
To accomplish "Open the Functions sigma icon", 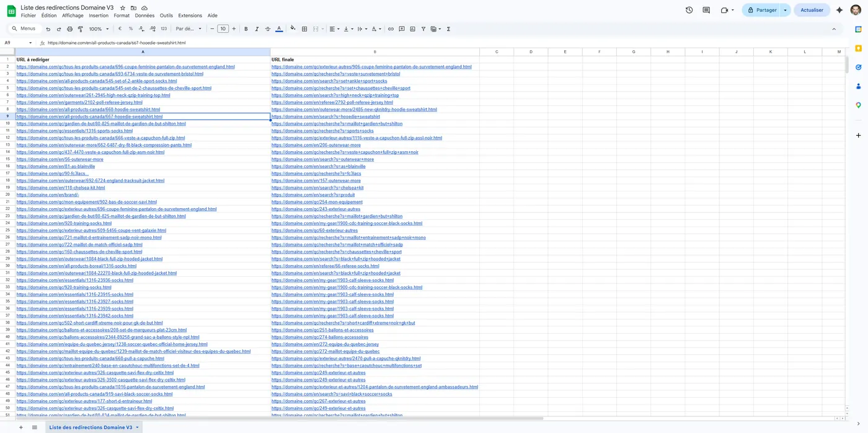I will tap(448, 29).
